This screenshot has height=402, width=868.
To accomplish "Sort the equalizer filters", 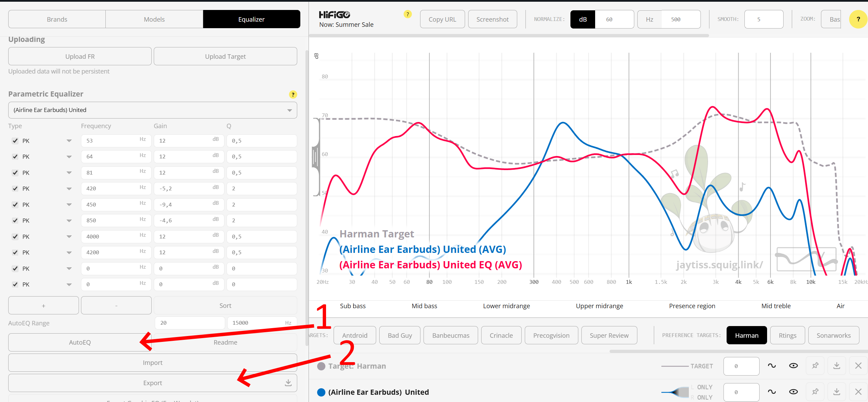I will pos(225,305).
